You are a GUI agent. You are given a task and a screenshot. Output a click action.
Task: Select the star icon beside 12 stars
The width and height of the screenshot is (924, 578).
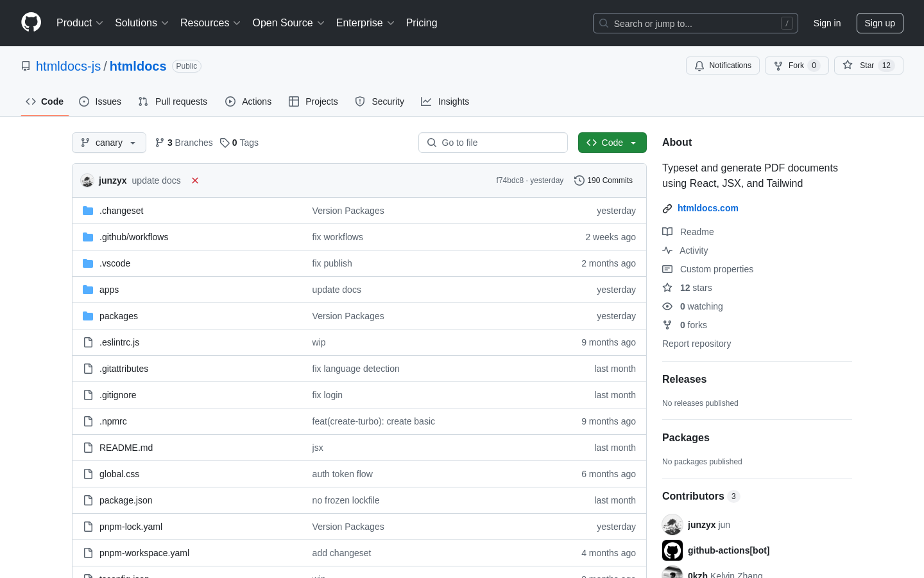pyautogui.click(x=667, y=288)
